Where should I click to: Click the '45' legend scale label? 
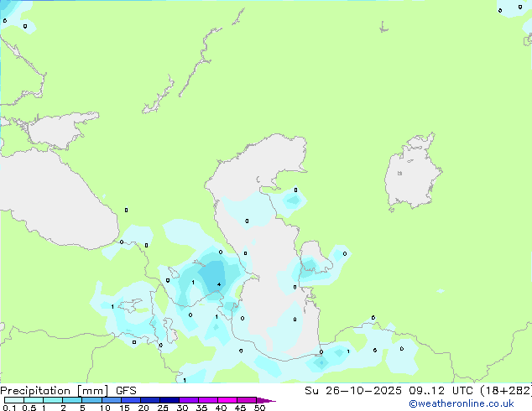point(240,408)
